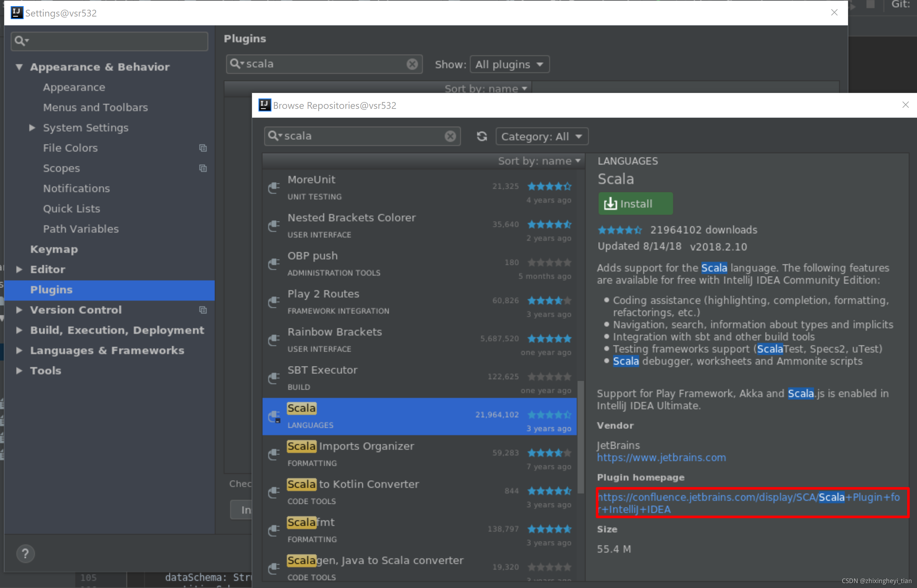Click the MoreUnit plugin icon

(x=274, y=188)
